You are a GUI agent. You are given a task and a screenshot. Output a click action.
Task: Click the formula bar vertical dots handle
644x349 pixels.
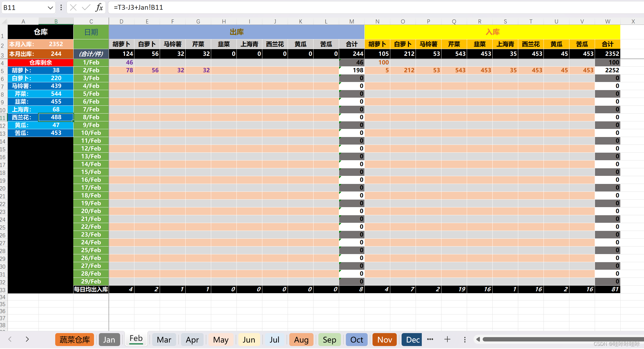61,7
